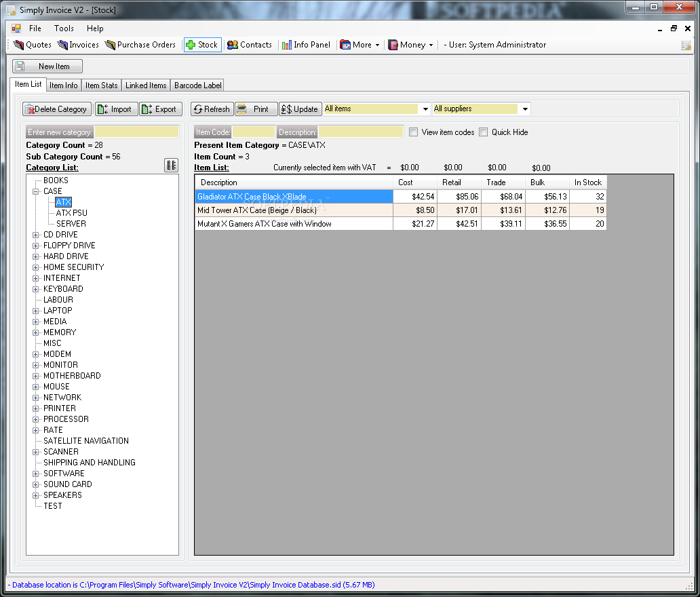Open the Tools menu
The width and height of the screenshot is (700, 597).
pyautogui.click(x=64, y=28)
